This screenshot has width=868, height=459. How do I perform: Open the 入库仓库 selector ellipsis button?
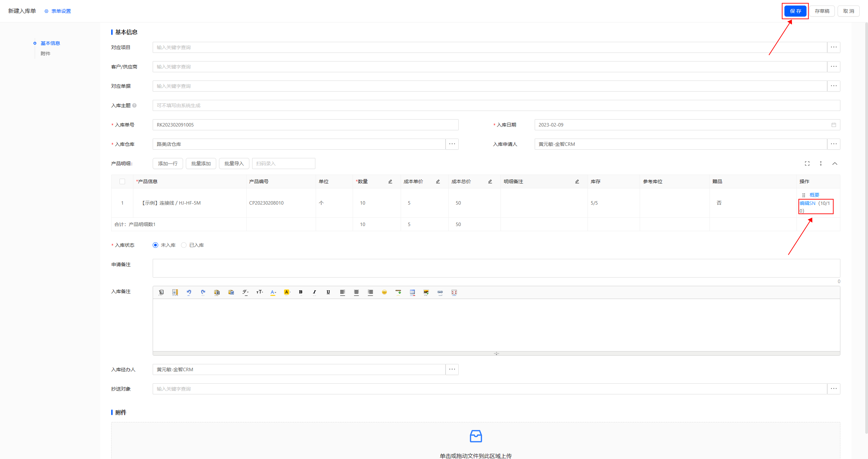(452, 144)
